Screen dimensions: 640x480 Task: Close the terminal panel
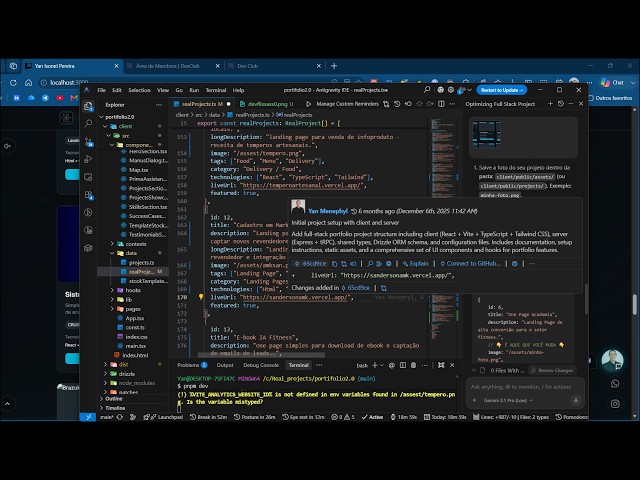452,365
